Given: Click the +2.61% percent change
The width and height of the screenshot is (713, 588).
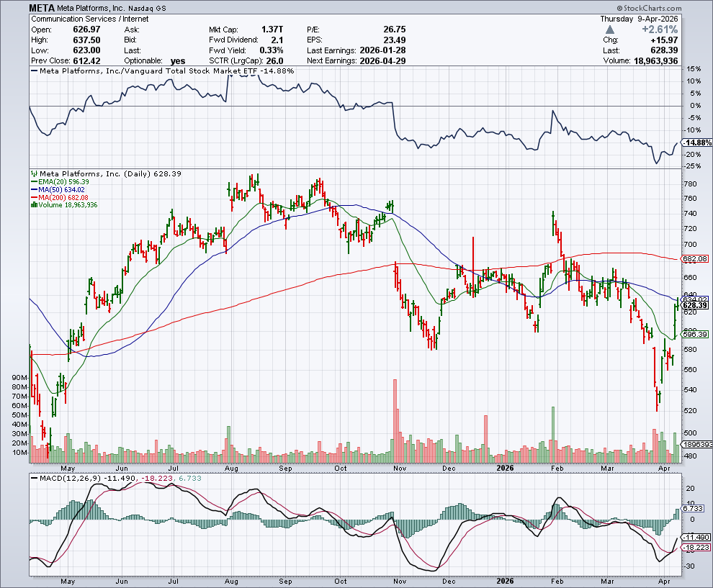Looking at the screenshot, I should (660, 30).
